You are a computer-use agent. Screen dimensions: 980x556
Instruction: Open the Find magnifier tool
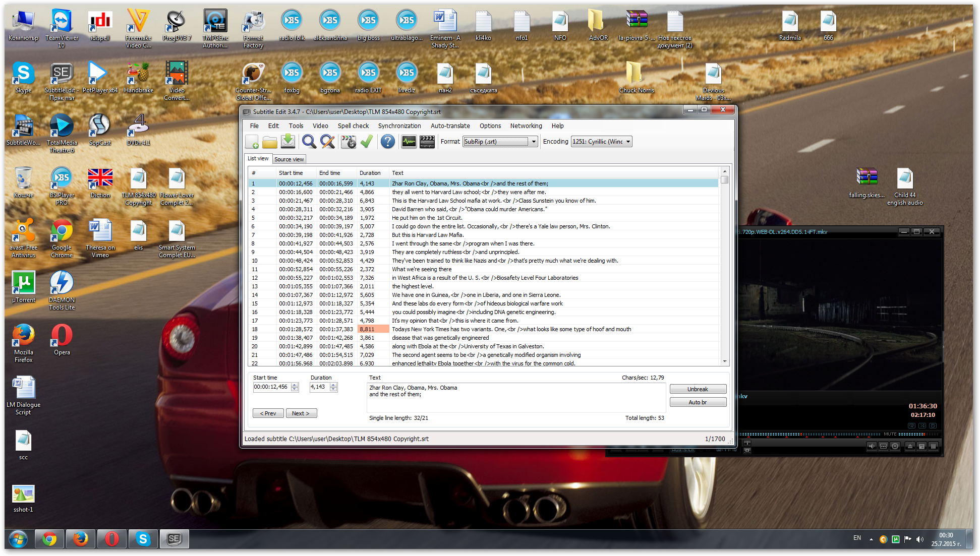(309, 142)
